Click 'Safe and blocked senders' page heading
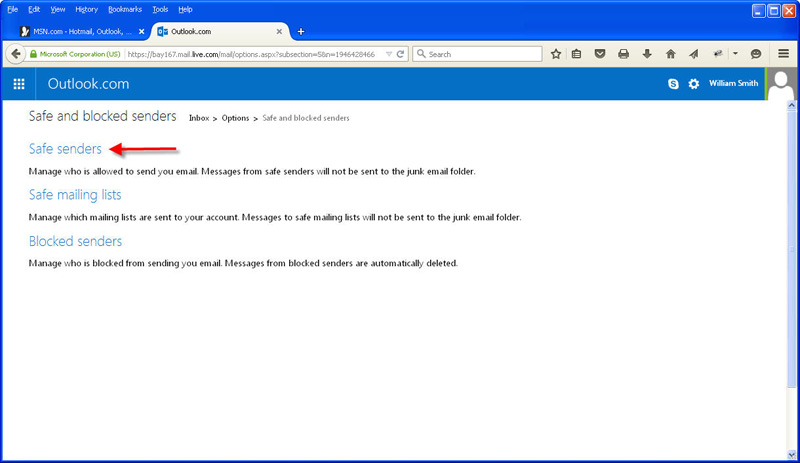 tap(103, 116)
